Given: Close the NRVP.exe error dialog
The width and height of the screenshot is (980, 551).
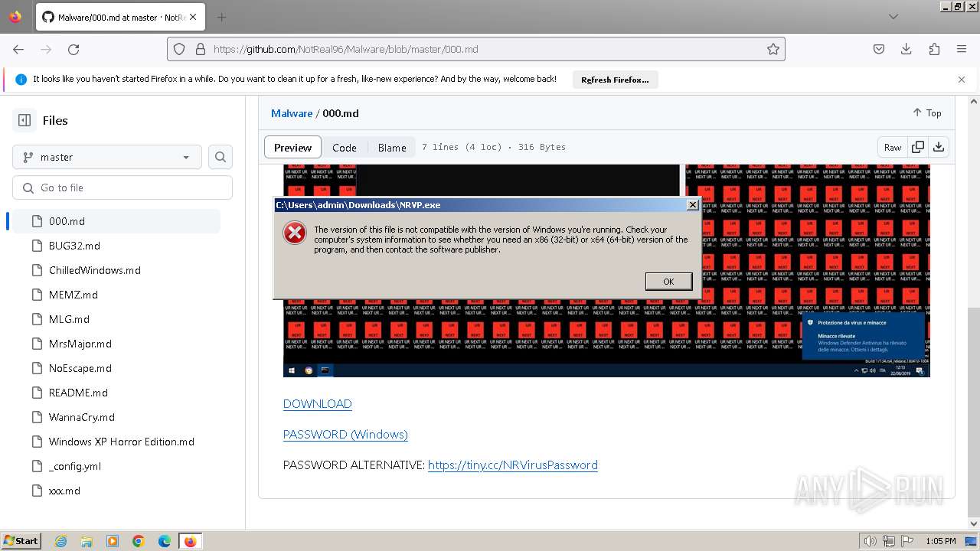Looking at the screenshot, I should [x=692, y=205].
